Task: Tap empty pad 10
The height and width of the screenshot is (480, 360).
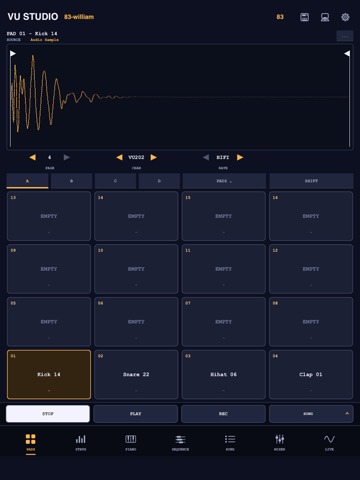Action: [136, 269]
